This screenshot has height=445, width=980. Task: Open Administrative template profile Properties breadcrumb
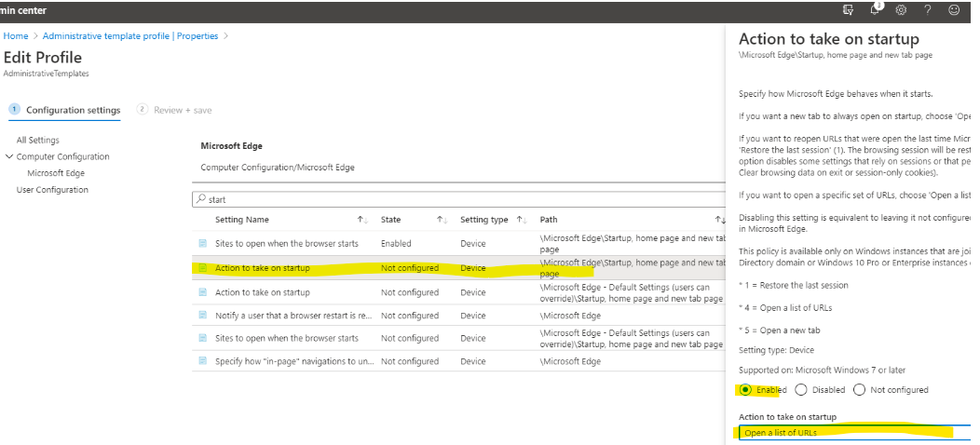pos(130,36)
